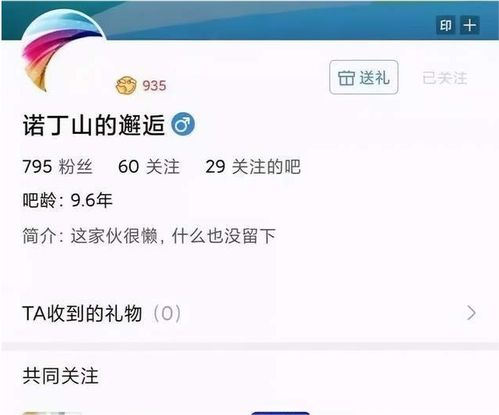
Task: Tap the gold badge icon next to 935
Action: tap(126, 85)
